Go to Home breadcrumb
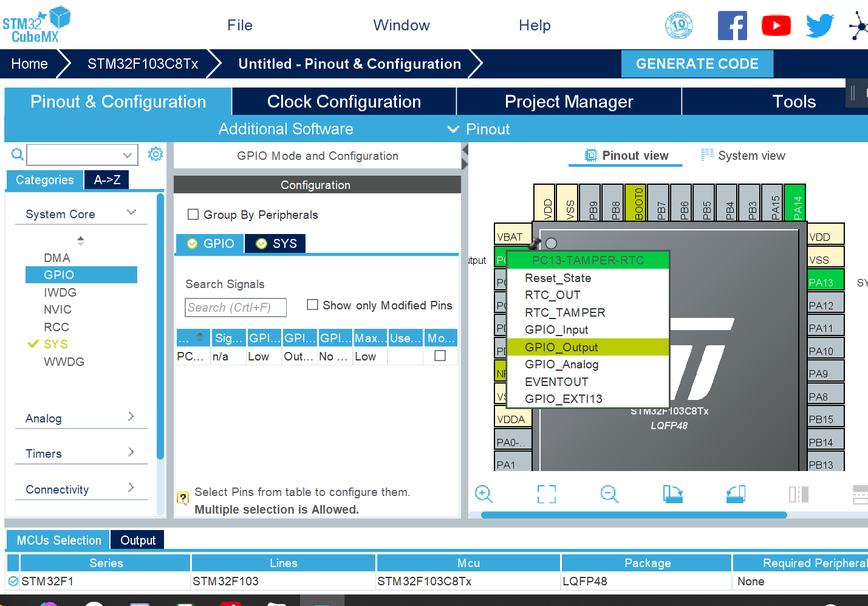The height and width of the screenshot is (606, 868). coord(29,64)
